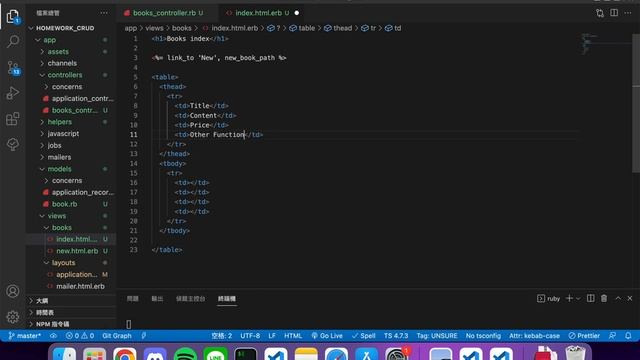Viewport: 640px width, 360px height.
Task: Change LF end of line setting
Action: click(272, 336)
